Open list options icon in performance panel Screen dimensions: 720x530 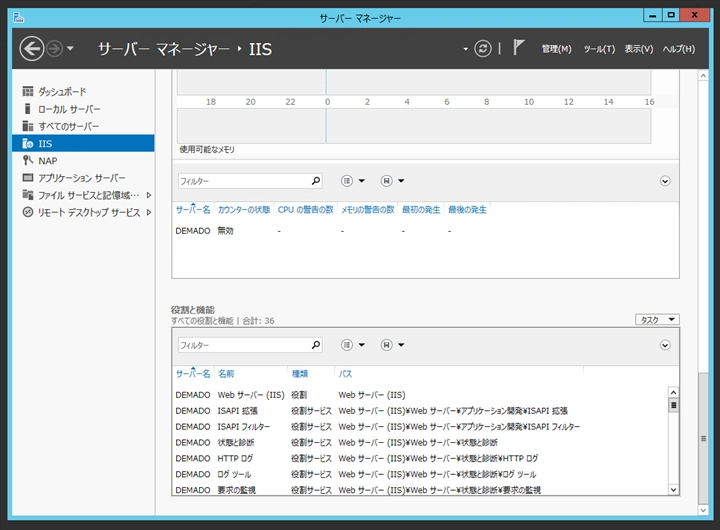[x=347, y=181]
